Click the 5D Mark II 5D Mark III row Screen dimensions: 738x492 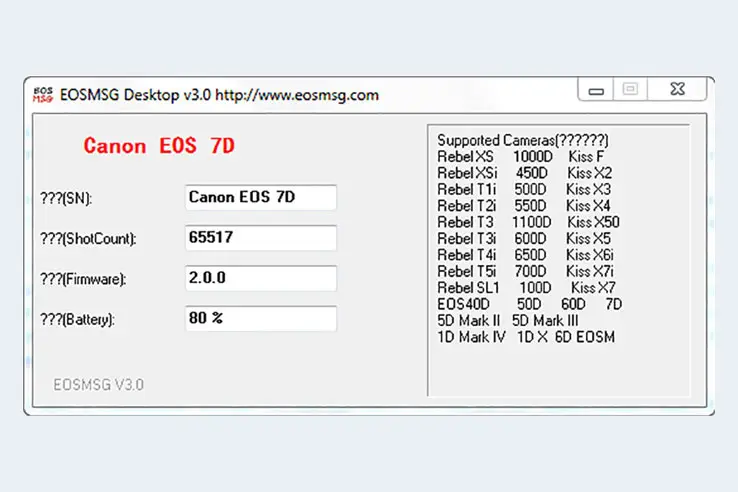(x=508, y=321)
